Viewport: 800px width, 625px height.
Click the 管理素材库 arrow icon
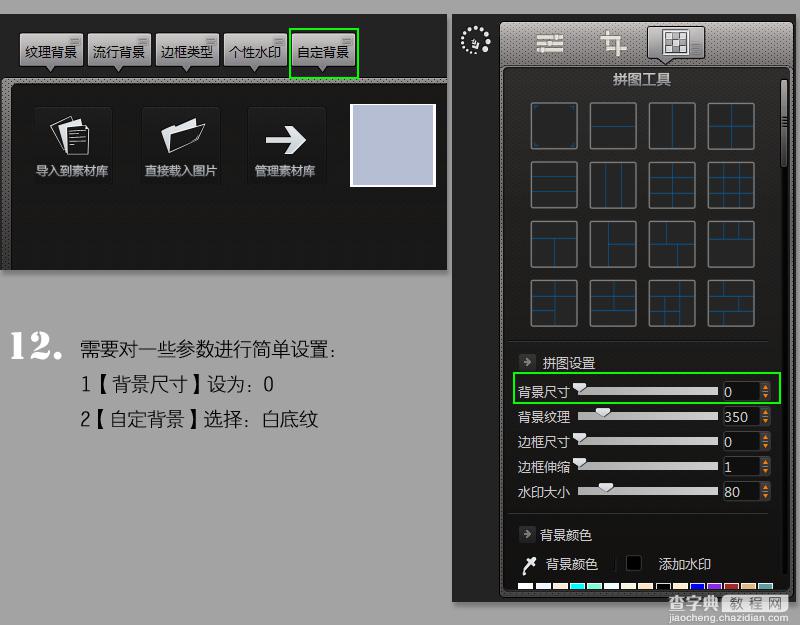(286, 139)
